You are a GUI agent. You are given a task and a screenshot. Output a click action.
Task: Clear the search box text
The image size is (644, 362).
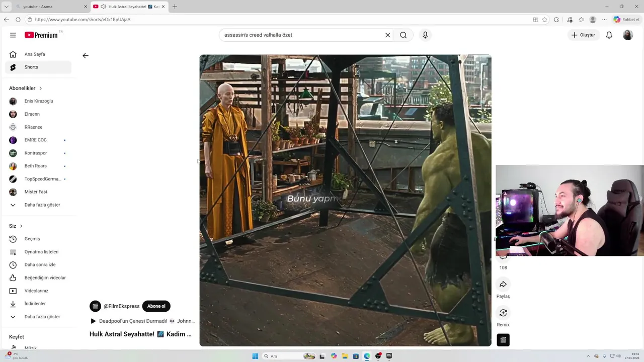pyautogui.click(x=387, y=35)
